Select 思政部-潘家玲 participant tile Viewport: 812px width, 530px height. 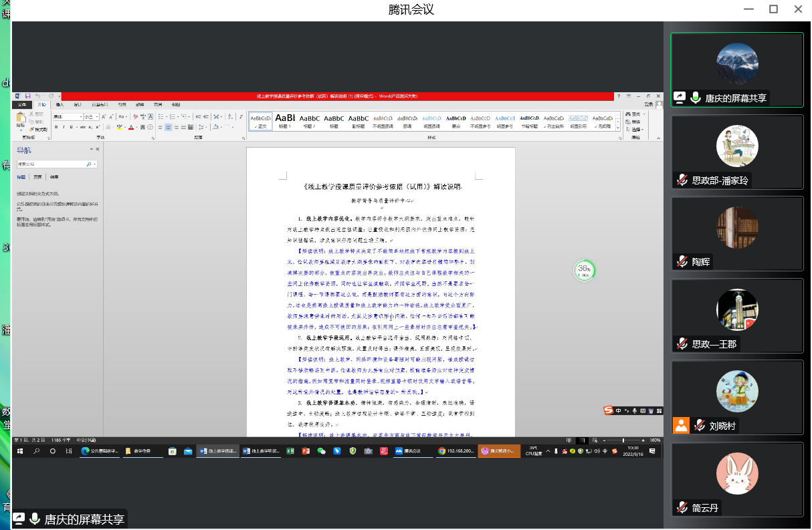point(736,152)
